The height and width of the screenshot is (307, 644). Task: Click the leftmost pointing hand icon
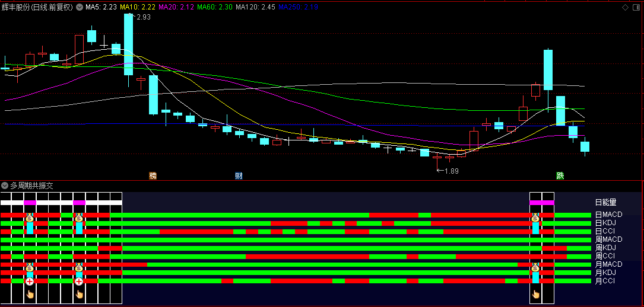click(30, 294)
